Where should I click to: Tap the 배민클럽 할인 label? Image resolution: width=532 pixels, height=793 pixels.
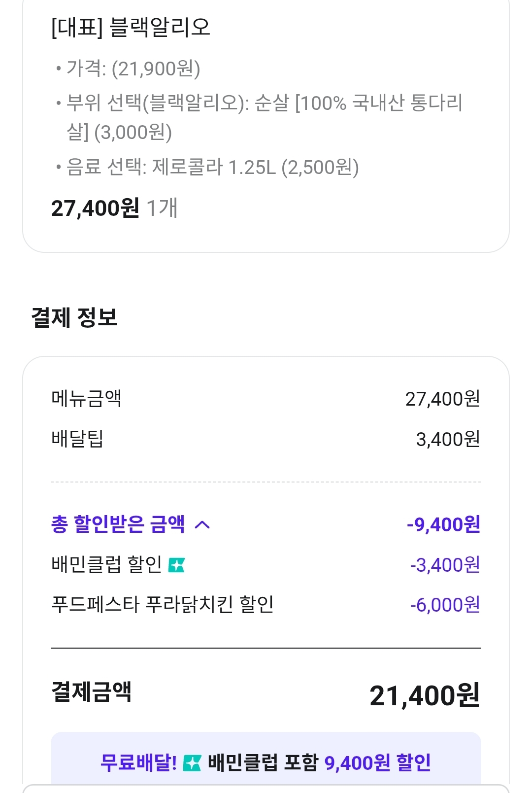point(106,565)
